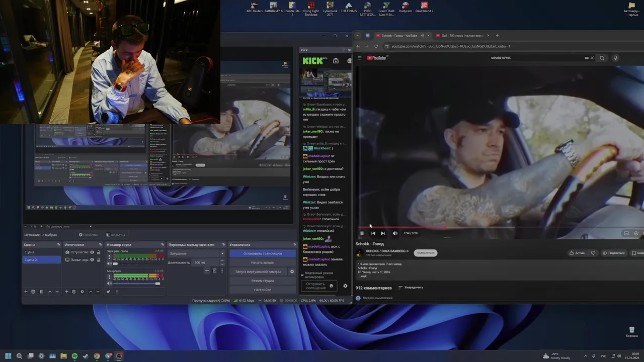
Task: Open YouTube player settings gear
Action: click(636, 233)
